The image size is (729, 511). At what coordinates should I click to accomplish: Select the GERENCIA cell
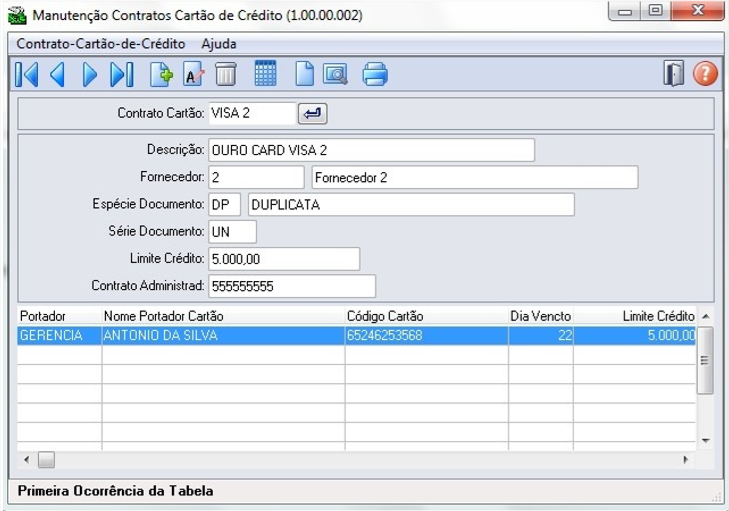[x=60, y=336]
